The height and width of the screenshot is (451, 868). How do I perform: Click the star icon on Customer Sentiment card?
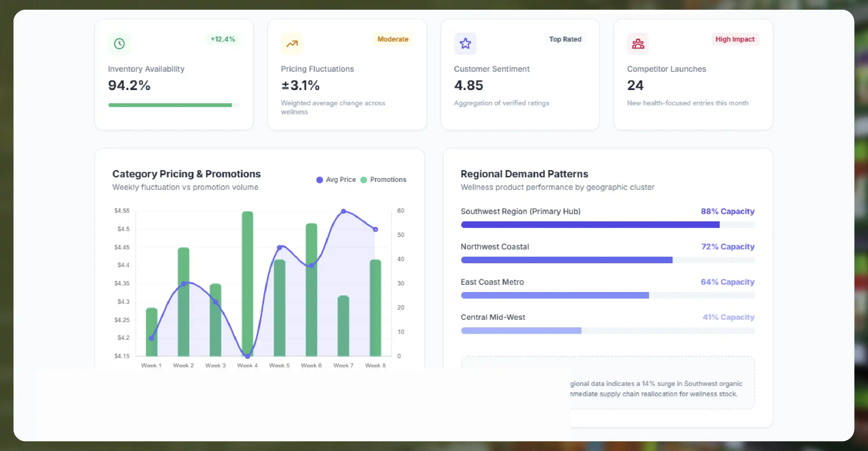click(465, 44)
